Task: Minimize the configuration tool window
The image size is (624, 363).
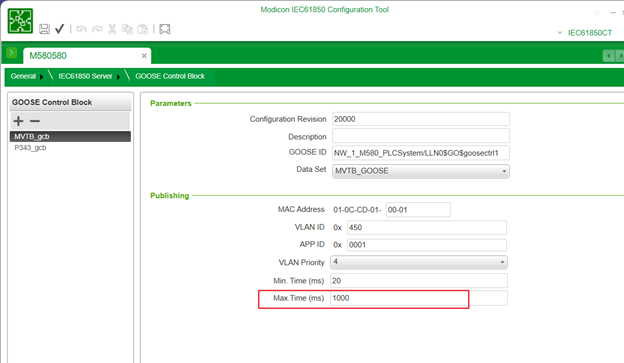Action: (x=613, y=13)
